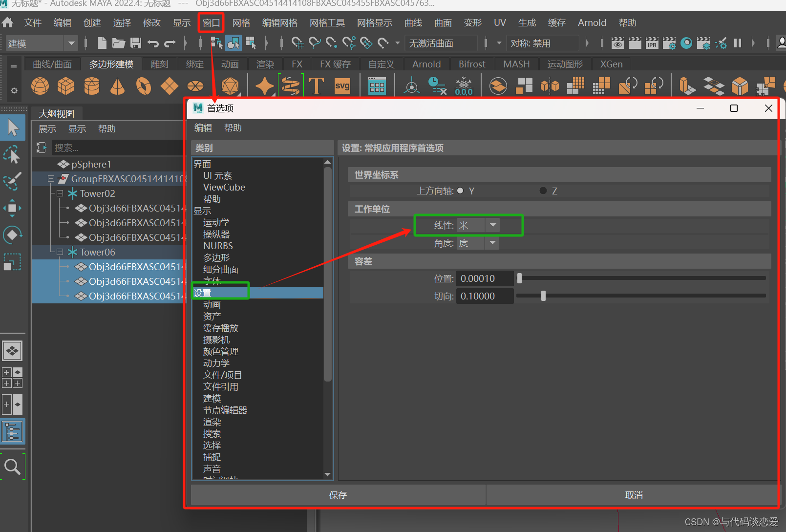Click the 位置 value field 0.00010
The image size is (786, 532).
coord(485,278)
